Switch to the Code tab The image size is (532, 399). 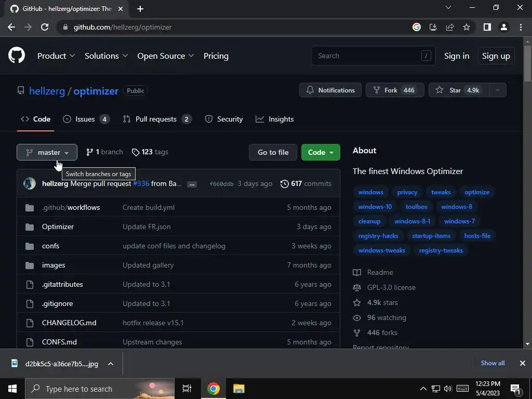(36, 119)
